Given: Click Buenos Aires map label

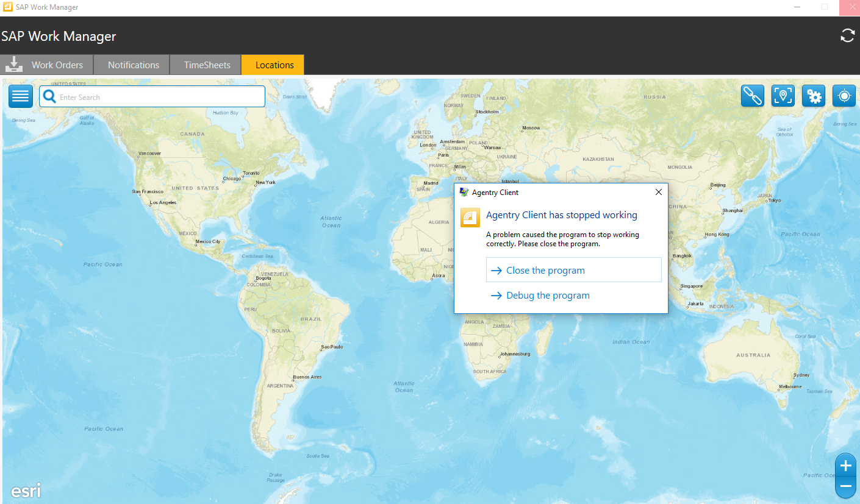Looking at the screenshot, I should (x=307, y=377).
